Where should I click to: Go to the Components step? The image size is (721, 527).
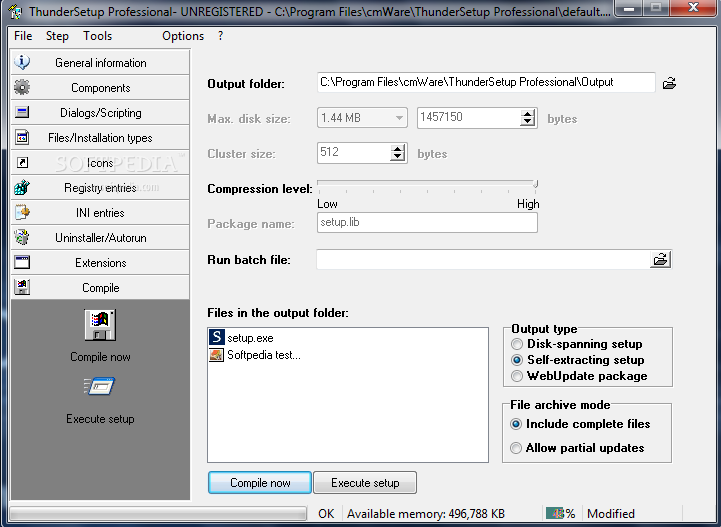100,87
